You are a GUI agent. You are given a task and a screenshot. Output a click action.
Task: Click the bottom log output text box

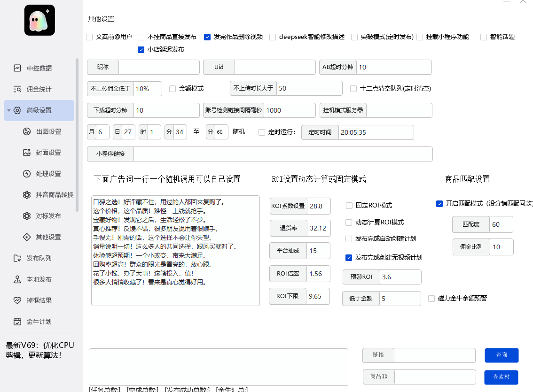pyautogui.click(x=219, y=367)
